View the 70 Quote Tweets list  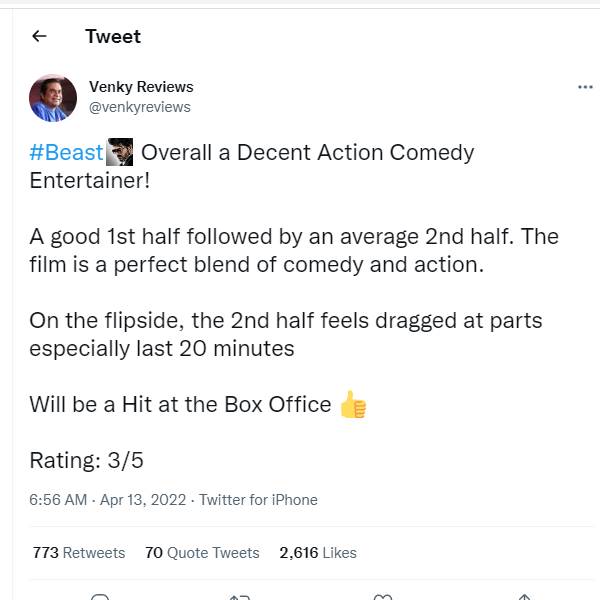coord(202,553)
